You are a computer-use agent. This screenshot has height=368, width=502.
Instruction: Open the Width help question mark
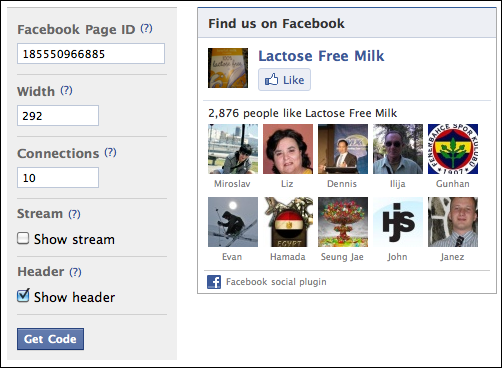(x=66, y=90)
